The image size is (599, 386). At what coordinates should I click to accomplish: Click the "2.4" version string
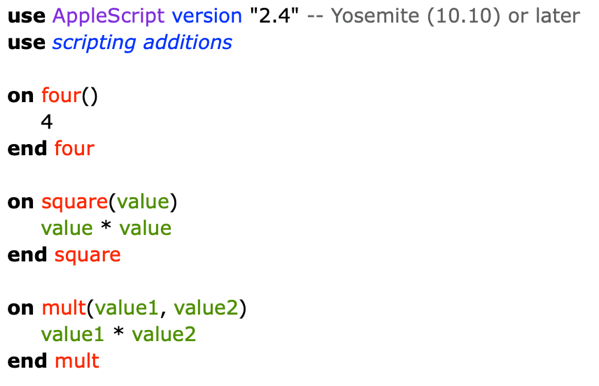pyautogui.click(x=274, y=16)
